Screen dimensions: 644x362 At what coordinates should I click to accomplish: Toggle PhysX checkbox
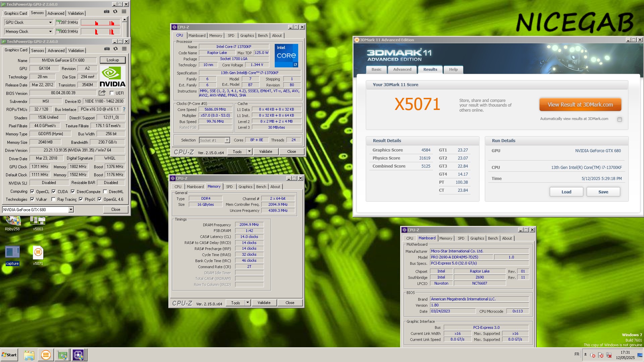tap(81, 199)
